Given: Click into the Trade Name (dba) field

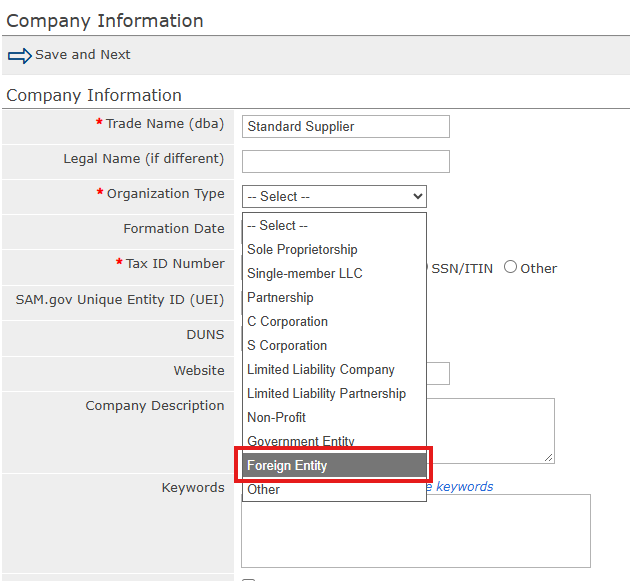Looking at the screenshot, I should pos(346,127).
